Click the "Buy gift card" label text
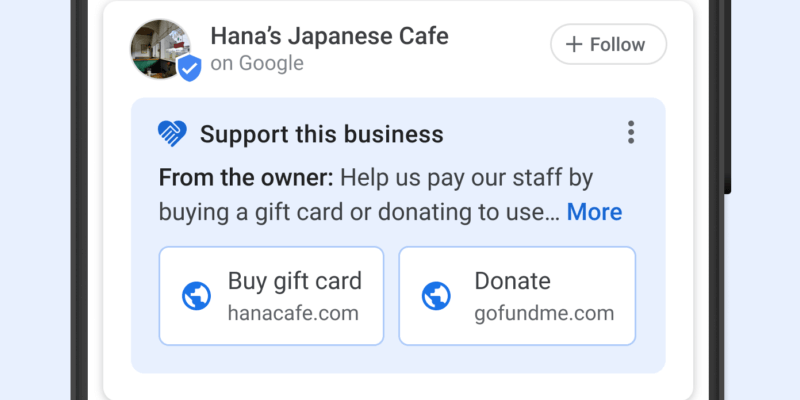This screenshot has width=800, height=400. click(295, 280)
